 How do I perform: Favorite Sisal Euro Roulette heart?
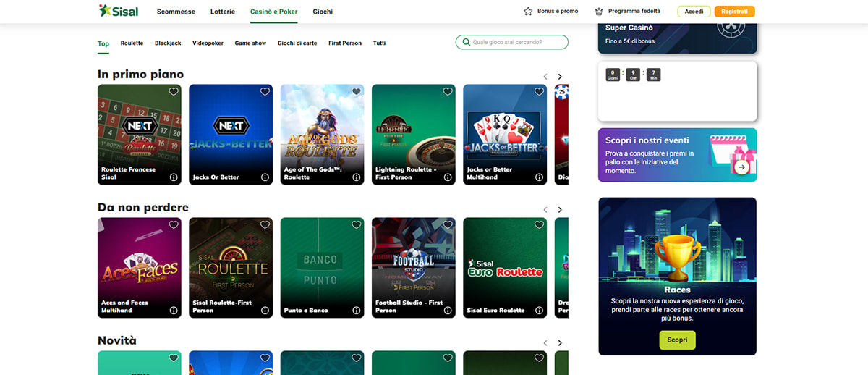tap(539, 225)
